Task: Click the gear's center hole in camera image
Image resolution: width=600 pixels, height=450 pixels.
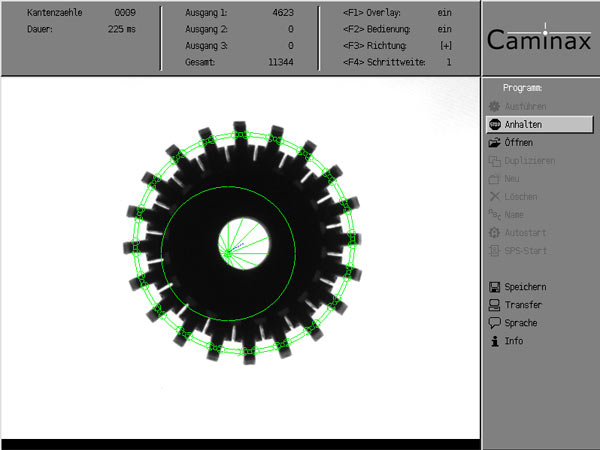Action: tap(238, 241)
